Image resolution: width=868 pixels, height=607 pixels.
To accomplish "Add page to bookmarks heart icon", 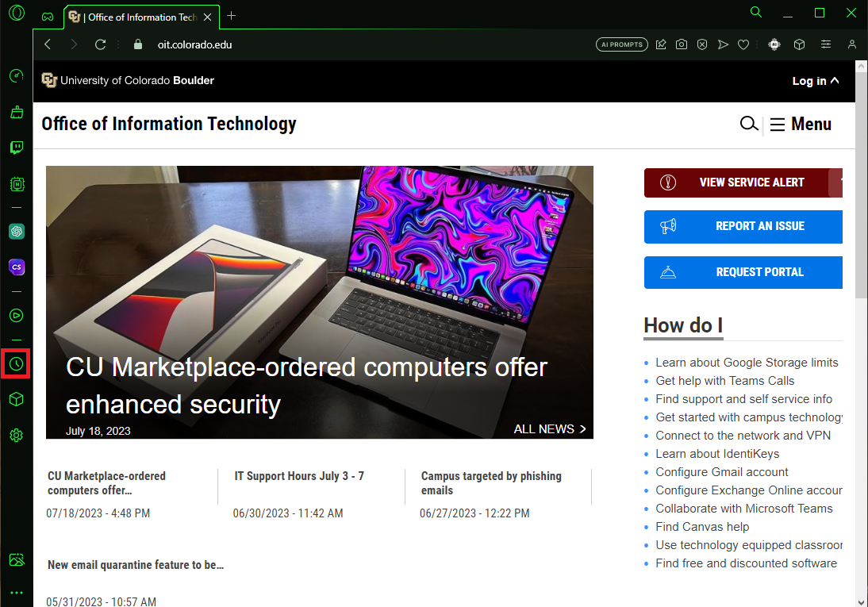I will click(743, 45).
